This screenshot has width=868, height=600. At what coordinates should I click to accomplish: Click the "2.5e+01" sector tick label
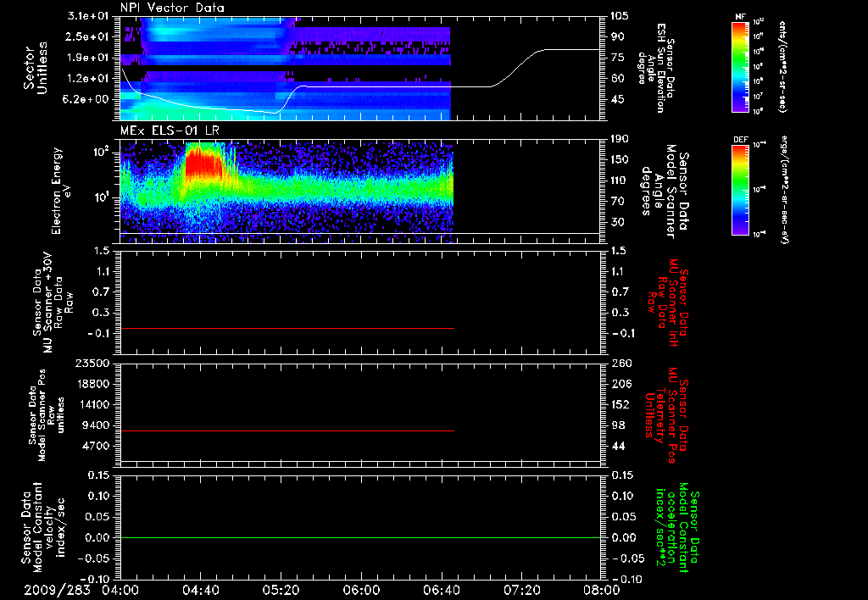click(x=89, y=36)
